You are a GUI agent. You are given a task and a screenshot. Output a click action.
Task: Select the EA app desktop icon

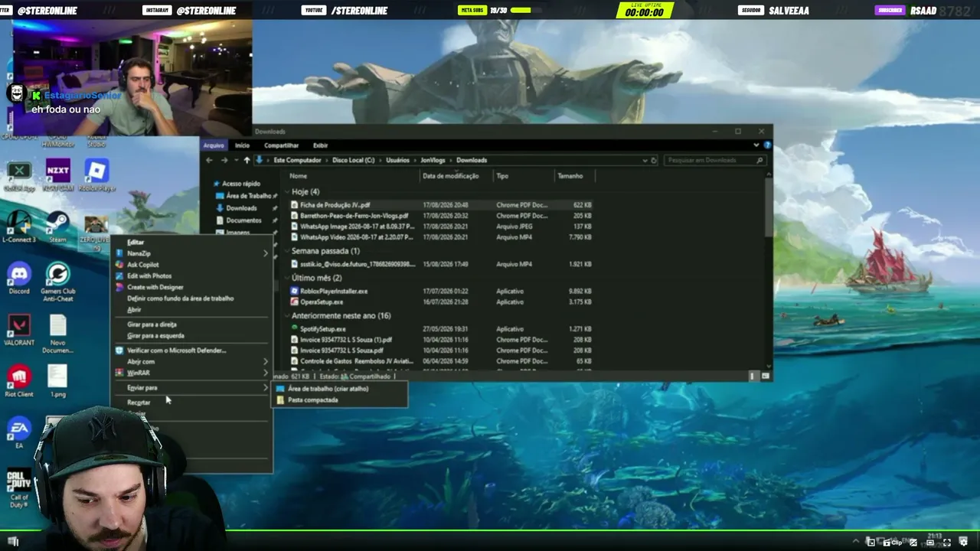pyautogui.click(x=19, y=433)
